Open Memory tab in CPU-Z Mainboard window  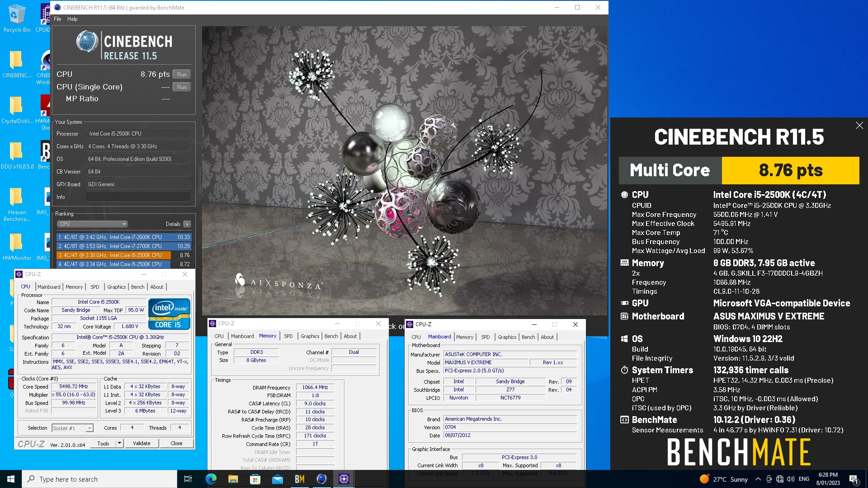(465, 337)
